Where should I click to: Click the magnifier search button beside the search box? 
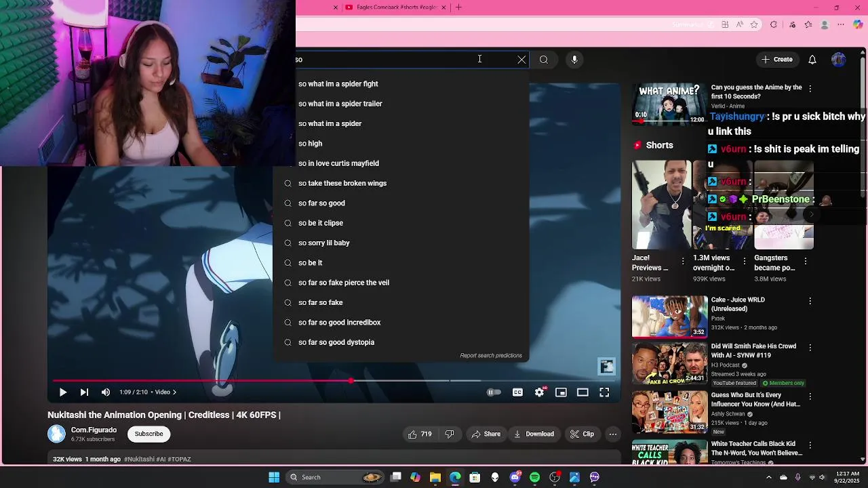(544, 60)
